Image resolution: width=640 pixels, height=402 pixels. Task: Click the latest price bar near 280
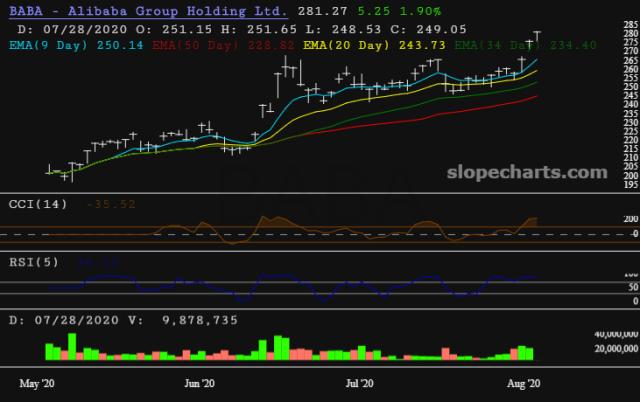point(537,36)
